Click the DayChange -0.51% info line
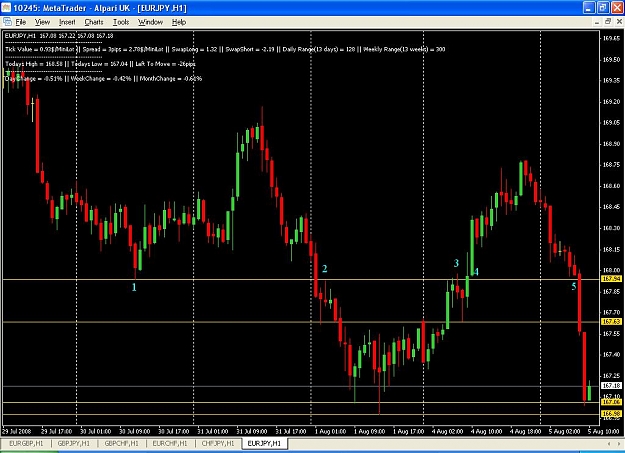This screenshot has height=453, width=625. [103, 79]
